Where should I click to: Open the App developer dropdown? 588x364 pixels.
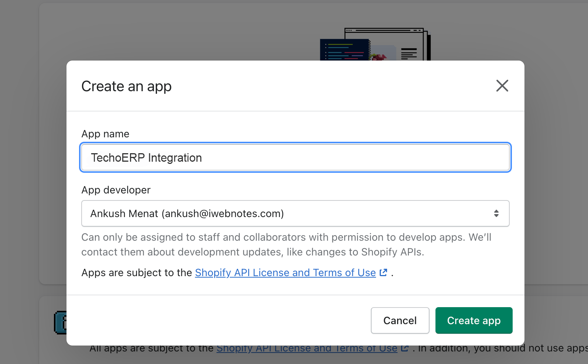click(295, 213)
